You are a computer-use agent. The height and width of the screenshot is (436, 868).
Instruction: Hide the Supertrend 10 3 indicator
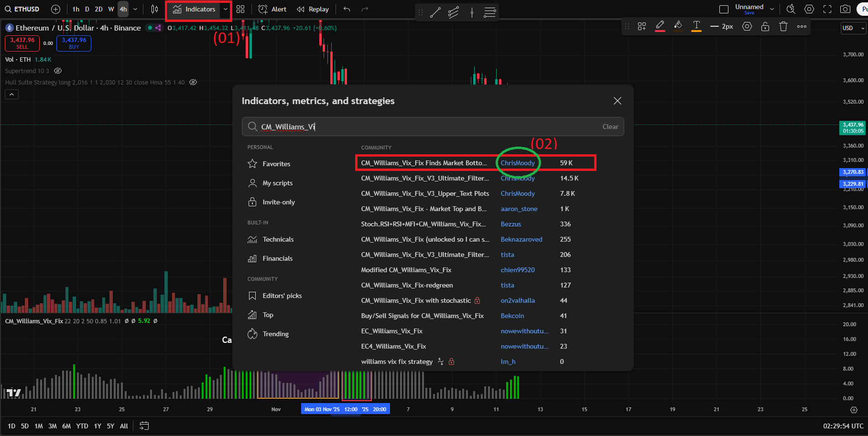click(57, 71)
